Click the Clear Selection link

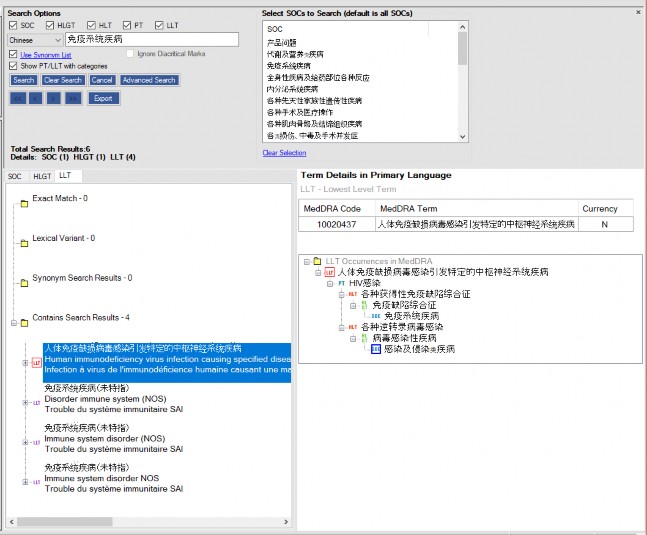pos(284,153)
